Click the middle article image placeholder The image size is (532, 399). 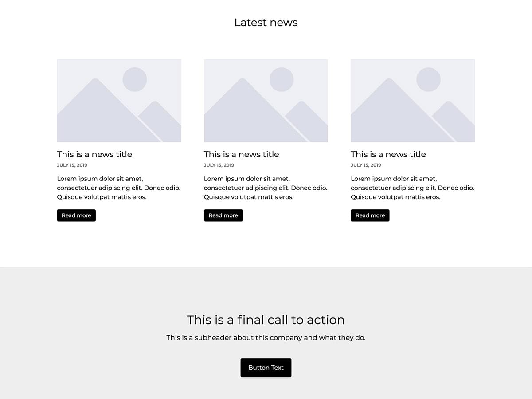266,101
